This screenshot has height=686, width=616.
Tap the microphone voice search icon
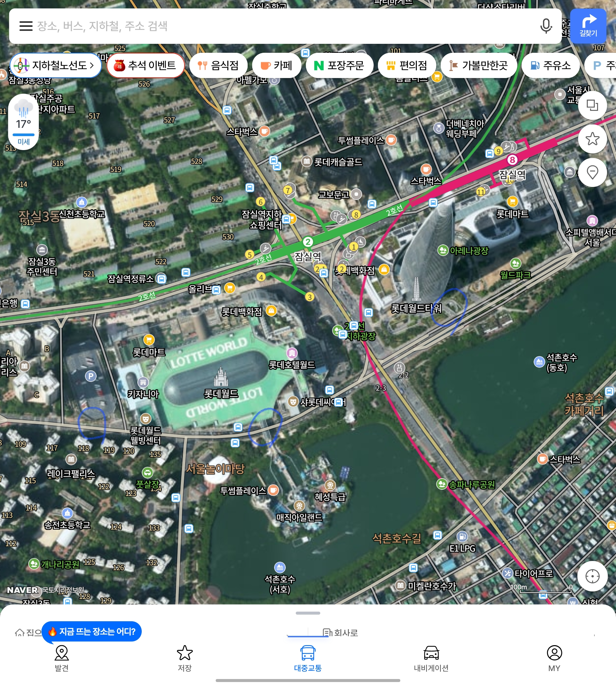pos(546,26)
